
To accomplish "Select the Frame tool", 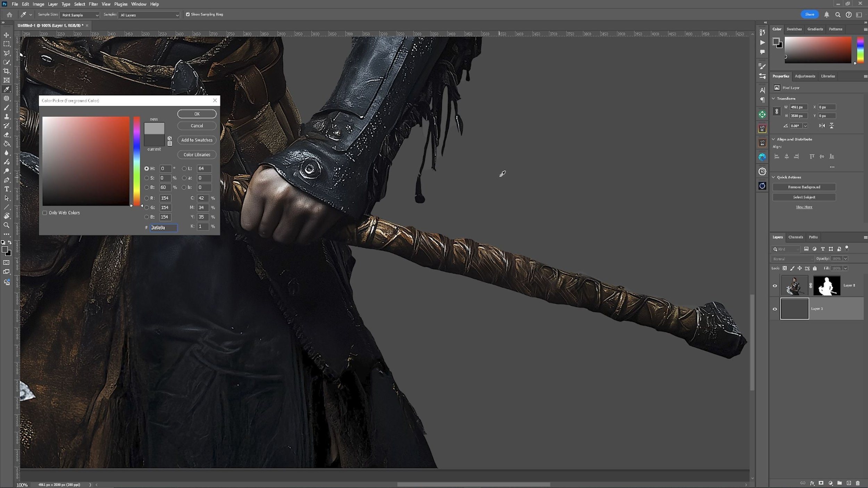I will (x=7, y=80).
